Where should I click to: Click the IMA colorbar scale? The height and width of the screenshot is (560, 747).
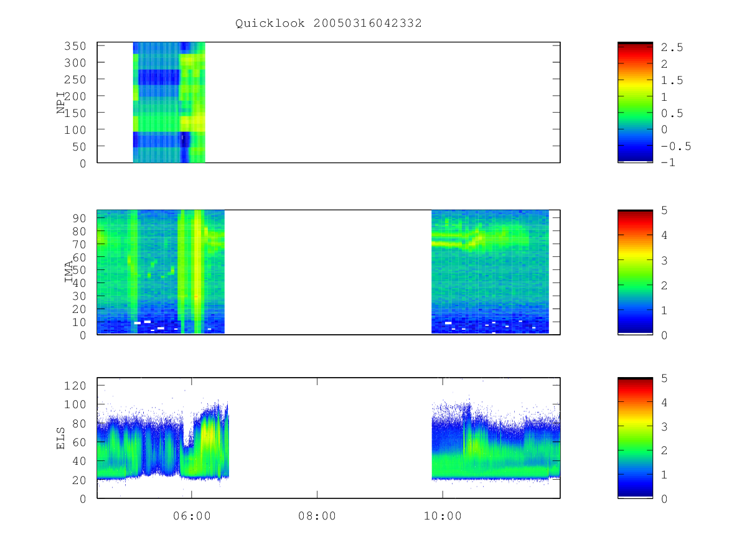pyautogui.click(x=635, y=272)
